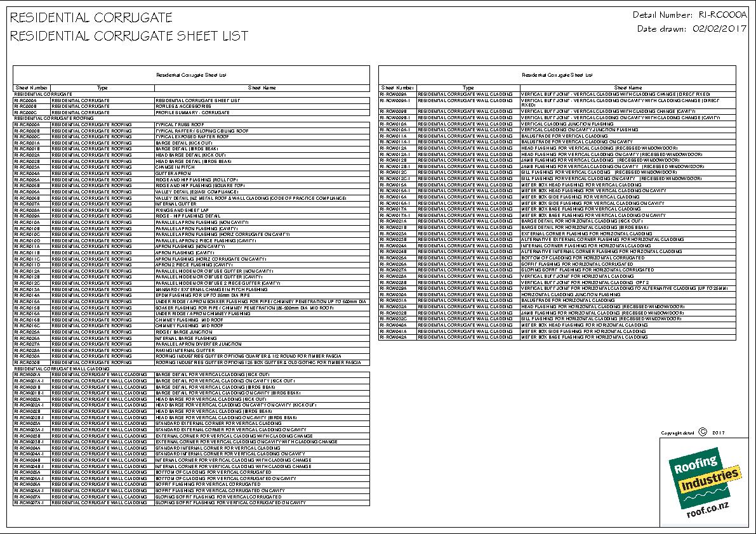The height and width of the screenshot is (534, 756).
Task: Select "RIDGE - HIP FLASHING DETAIL"
Action: coord(188,216)
